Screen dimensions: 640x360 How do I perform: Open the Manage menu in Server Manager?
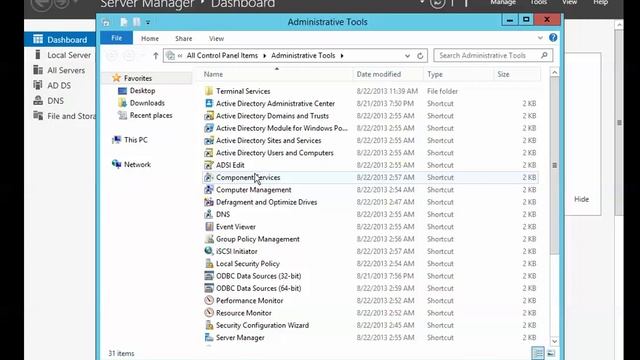[503, 2]
